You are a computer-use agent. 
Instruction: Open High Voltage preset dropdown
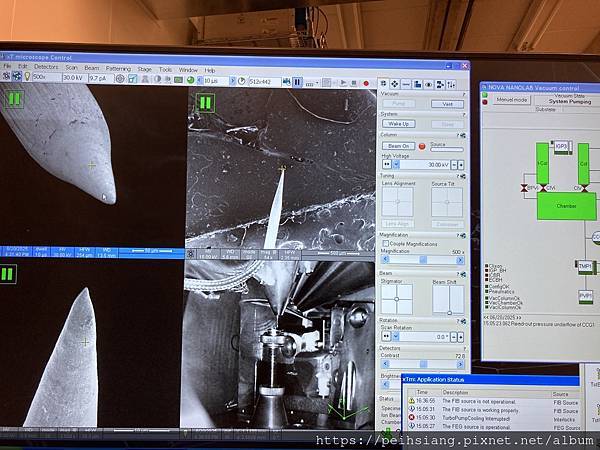(x=396, y=165)
